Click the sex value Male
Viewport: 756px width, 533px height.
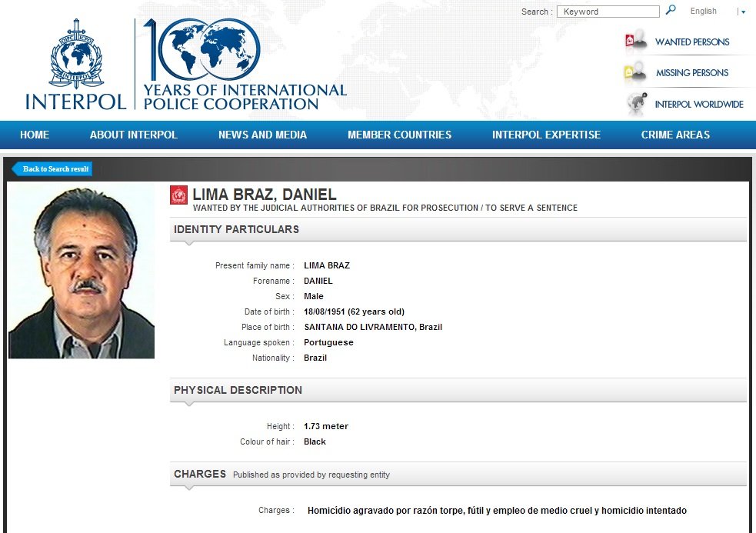tap(313, 296)
